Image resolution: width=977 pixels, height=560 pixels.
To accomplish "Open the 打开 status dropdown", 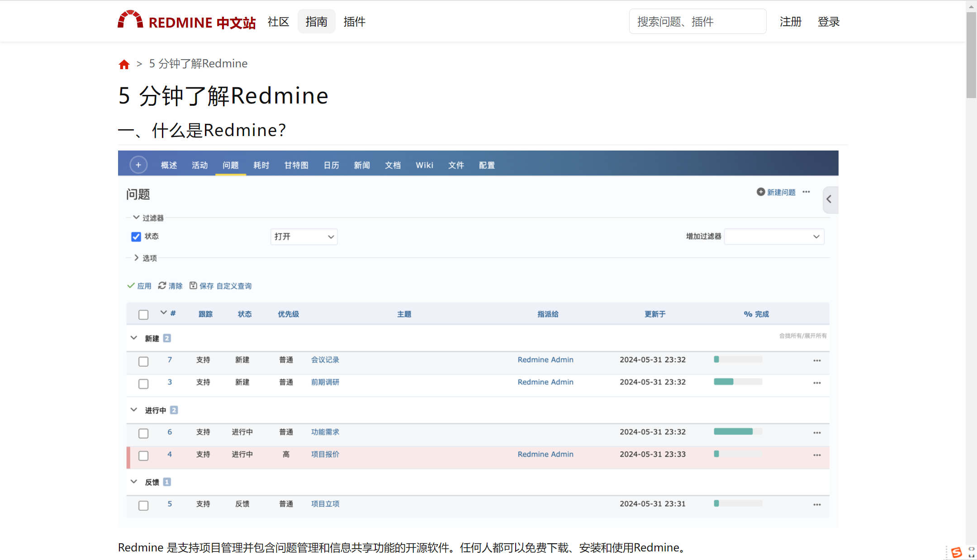I will (304, 237).
